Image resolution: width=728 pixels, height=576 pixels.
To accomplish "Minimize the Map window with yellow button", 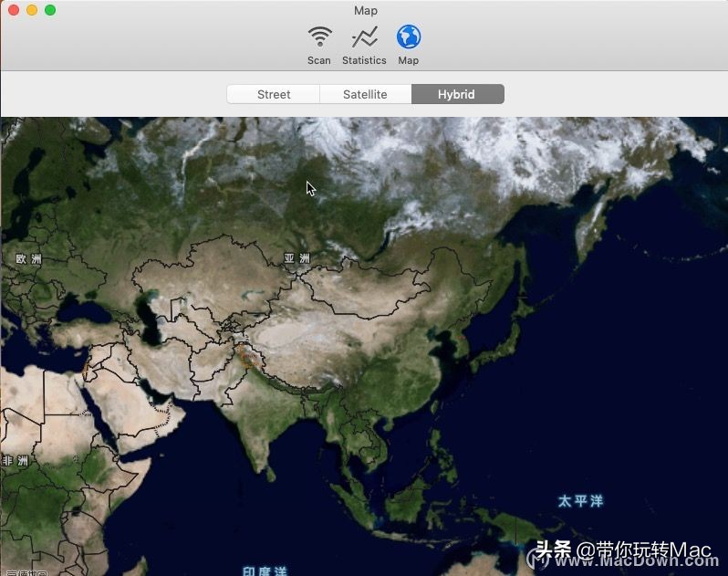I will pyautogui.click(x=32, y=10).
